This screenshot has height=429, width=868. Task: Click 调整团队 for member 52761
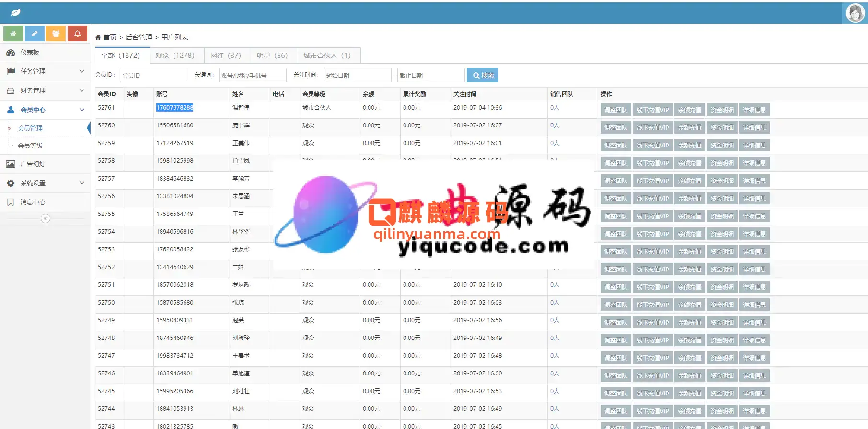point(615,110)
